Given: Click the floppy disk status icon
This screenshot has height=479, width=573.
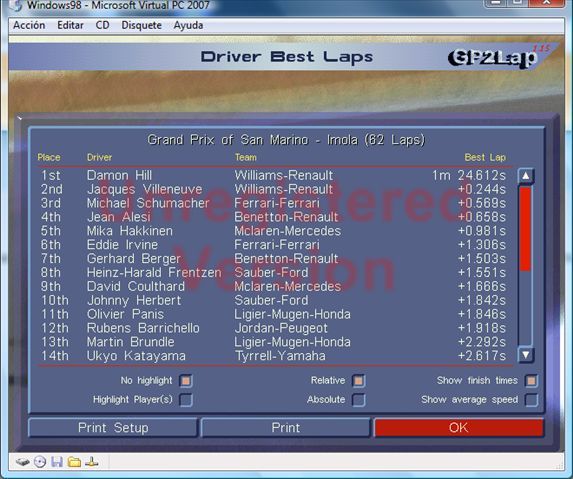Looking at the screenshot, I should (57, 462).
